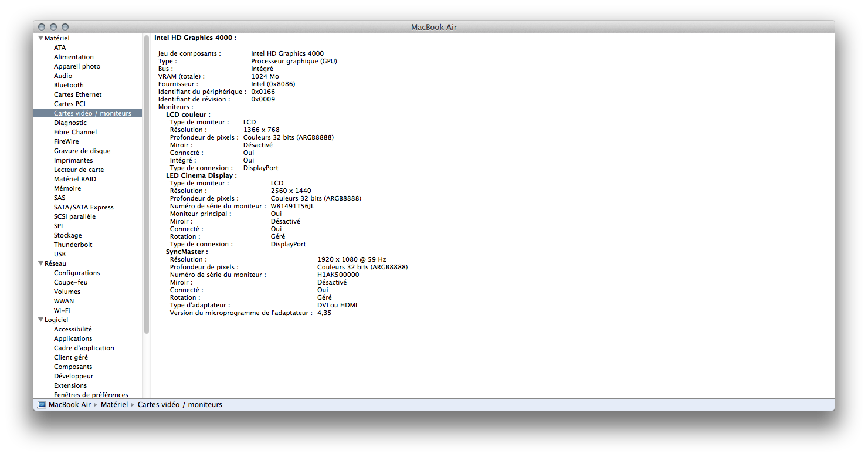The image size is (868, 457).
Task: Collapse the Matériel section triangle
Action: (40, 38)
